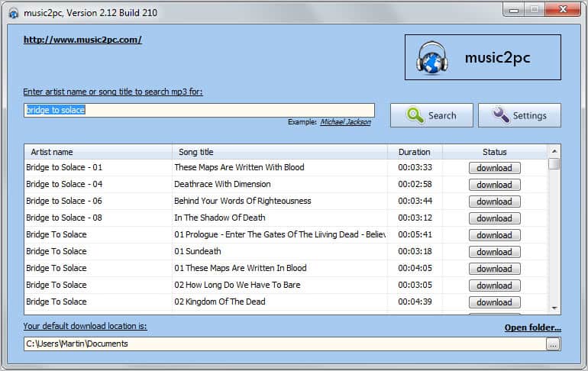Screen dimensions: 588x371
Task: Click the Michael Jackson example link
Action: click(345, 122)
